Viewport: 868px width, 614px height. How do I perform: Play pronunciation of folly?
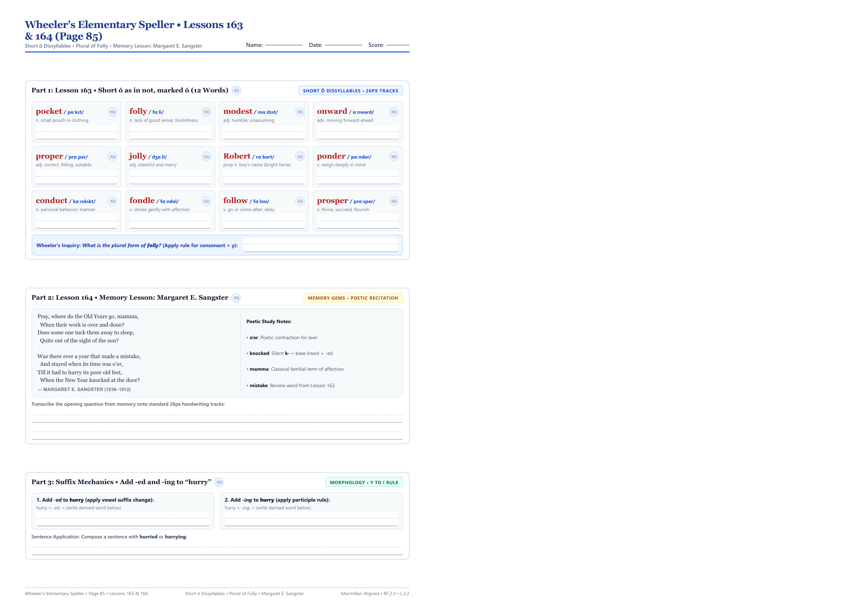coord(206,112)
